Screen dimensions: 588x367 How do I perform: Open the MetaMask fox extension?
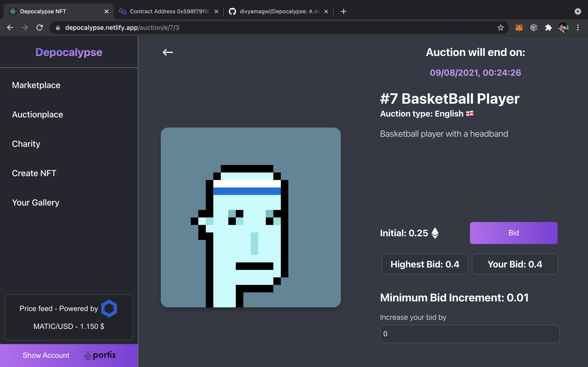[x=519, y=28]
